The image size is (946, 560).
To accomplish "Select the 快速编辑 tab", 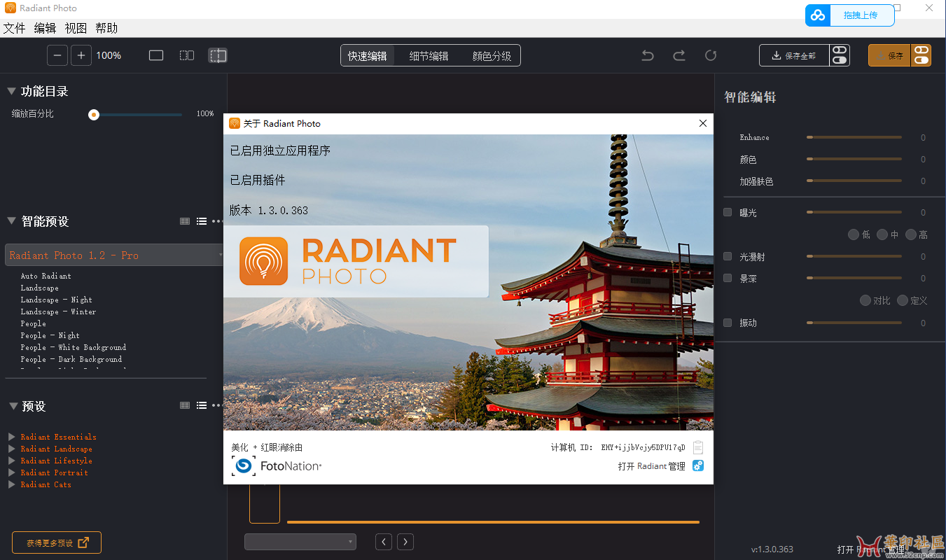I will tap(368, 56).
